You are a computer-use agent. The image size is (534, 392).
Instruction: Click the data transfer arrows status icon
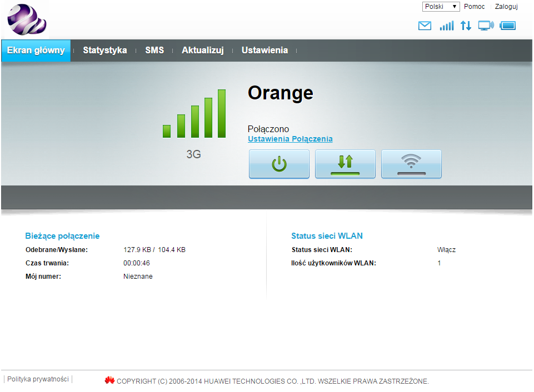point(466,26)
